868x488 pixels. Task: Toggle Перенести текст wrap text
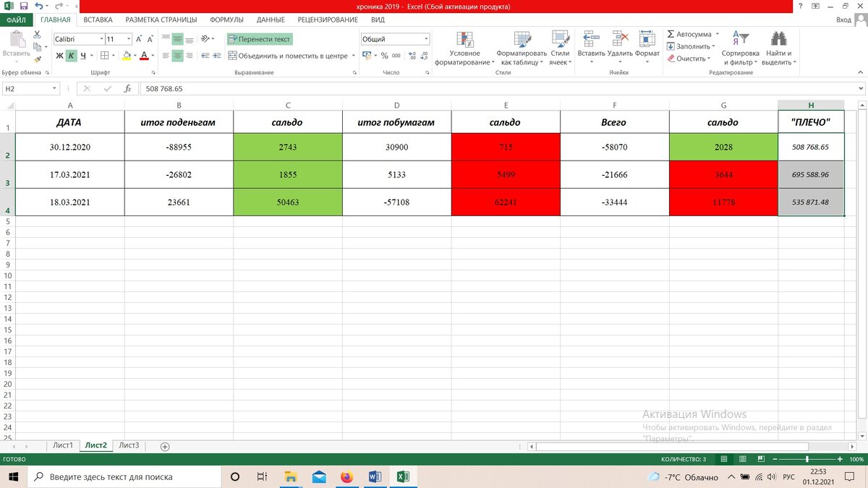260,39
